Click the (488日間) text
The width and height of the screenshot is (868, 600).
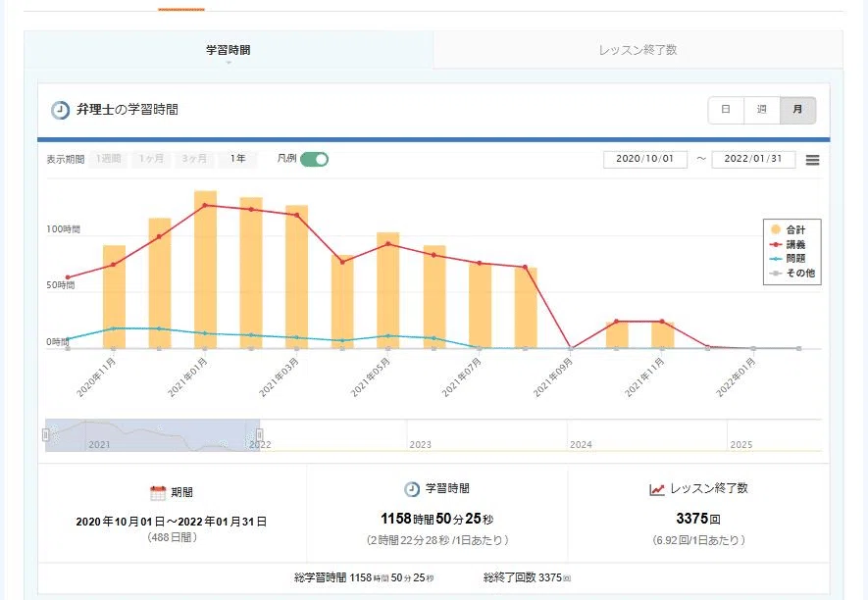coord(173,537)
